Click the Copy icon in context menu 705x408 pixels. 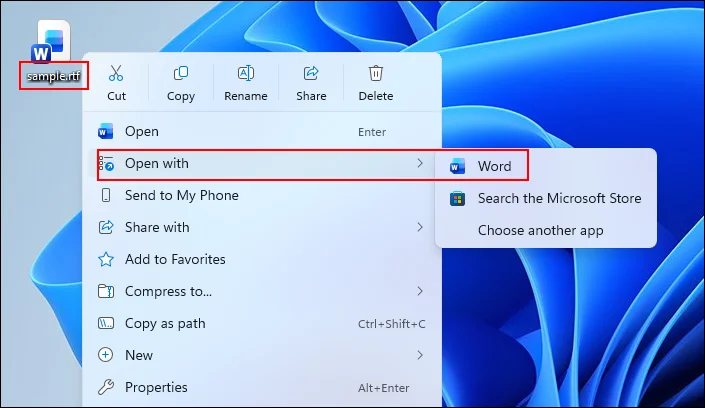(x=181, y=73)
